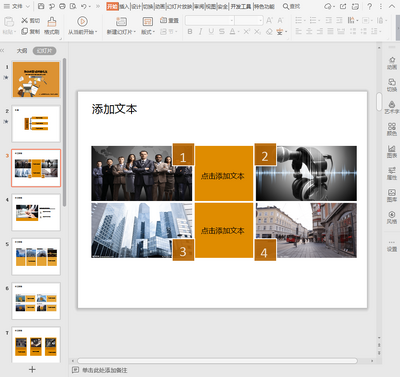Open the font size dropdown

pyautogui.click(x=261, y=21)
